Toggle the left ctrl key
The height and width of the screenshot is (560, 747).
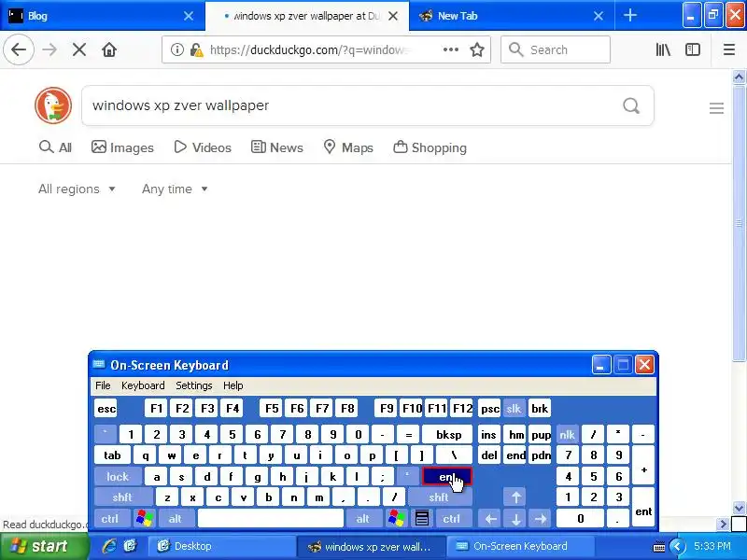110,518
